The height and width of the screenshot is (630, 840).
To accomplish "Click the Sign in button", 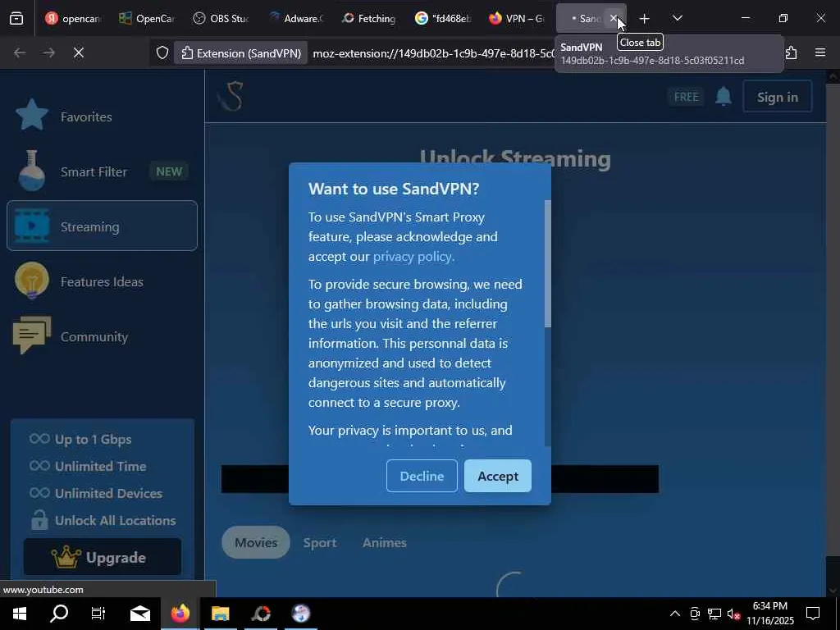I will (x=778, y=97).
